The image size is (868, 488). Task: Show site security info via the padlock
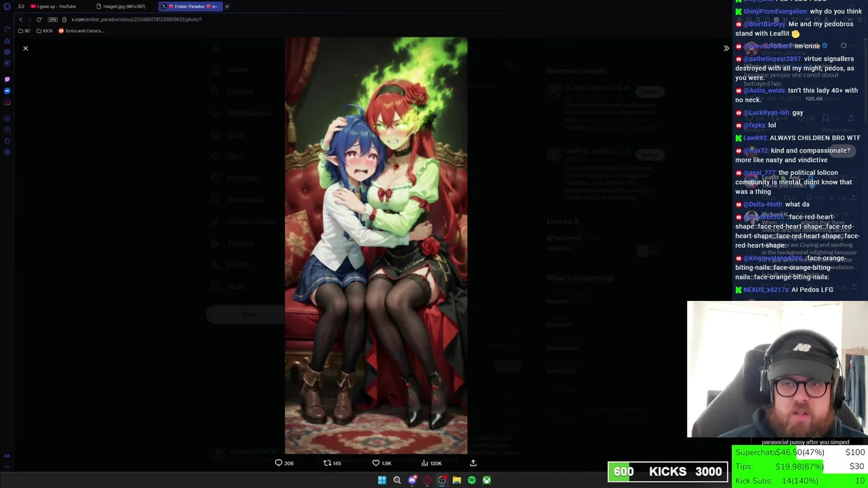[64, 19]
